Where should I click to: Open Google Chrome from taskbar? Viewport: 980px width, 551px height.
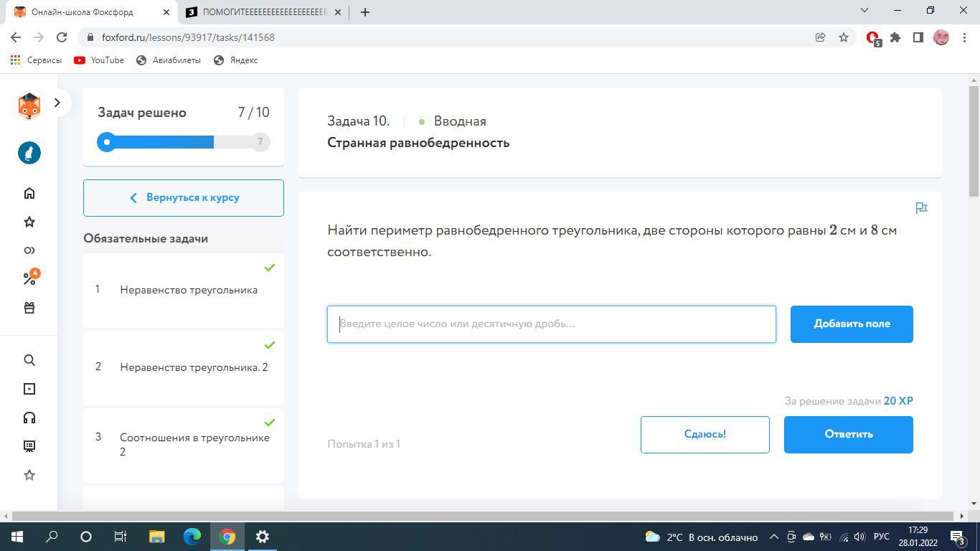click(x=227, y=537)
